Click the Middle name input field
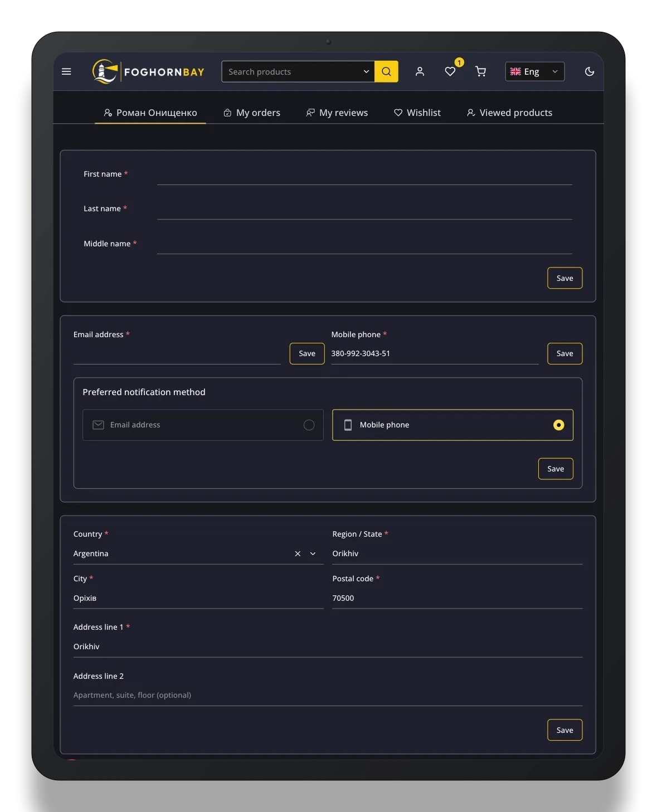Screen dimensions: 657x812 pos(364,244)
